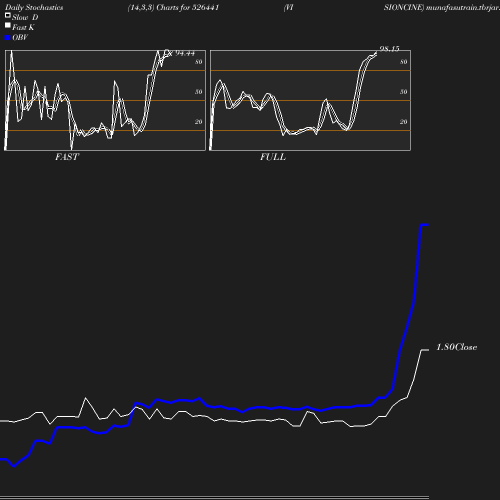Screen dimensions: 500x500
Task: Click the blue OBV legend swatch
Action: 8,38
